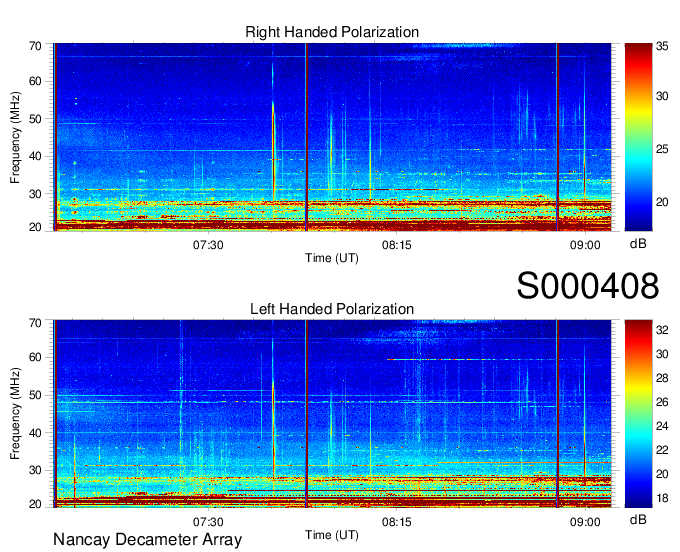680x552 pixels.
Task: Click the 35 value on the top color bar
Action: coord(662,46)
